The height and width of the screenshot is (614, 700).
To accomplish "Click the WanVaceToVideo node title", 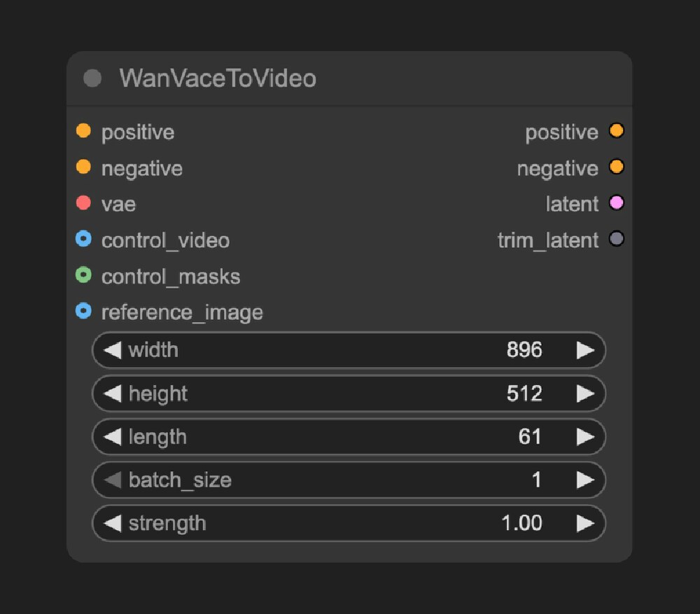I will (218, 78).
